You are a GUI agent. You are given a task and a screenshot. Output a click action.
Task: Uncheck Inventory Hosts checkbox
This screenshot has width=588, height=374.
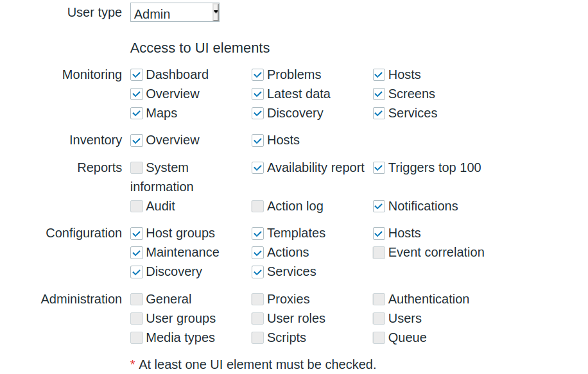(x=257, y=140)
